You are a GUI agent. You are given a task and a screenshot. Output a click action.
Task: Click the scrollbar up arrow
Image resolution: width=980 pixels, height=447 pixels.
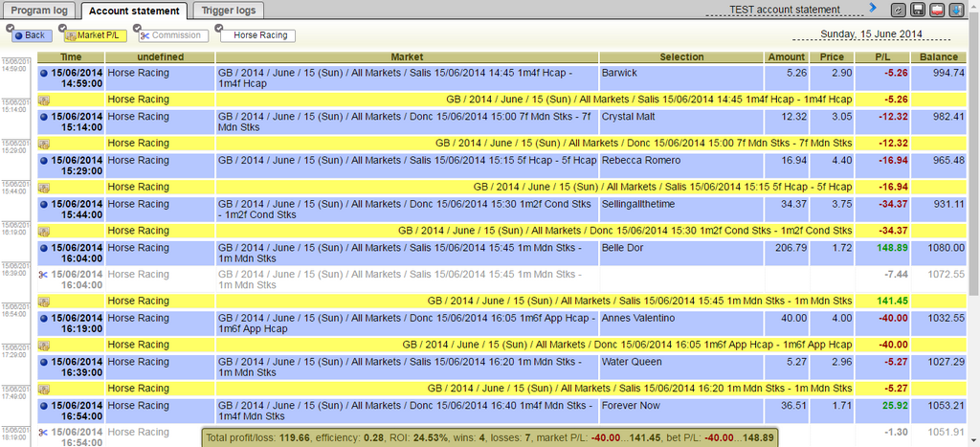click(973, 7)
